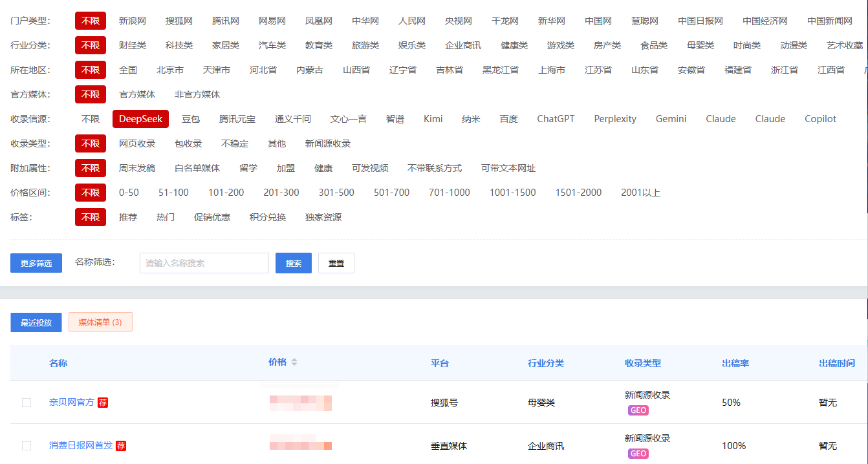
Task: Click the red 荐 badge beside 亲贝网官方
Action: [x=103, y=403]
